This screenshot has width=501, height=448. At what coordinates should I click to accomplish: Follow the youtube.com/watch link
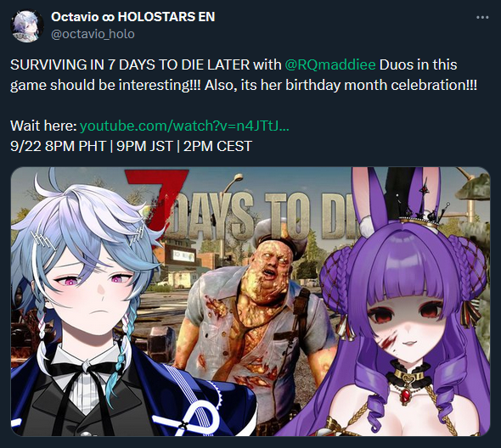pos(184,126)
